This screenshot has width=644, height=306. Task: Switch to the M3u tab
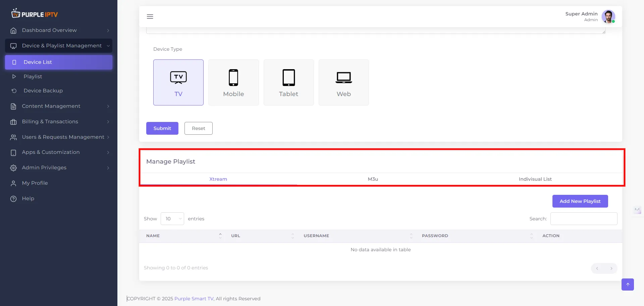[373, 179]
